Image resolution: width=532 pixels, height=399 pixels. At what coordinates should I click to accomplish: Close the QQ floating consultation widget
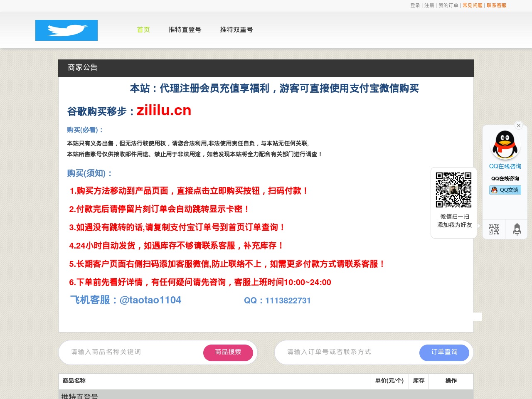click(x=518, y=126)
